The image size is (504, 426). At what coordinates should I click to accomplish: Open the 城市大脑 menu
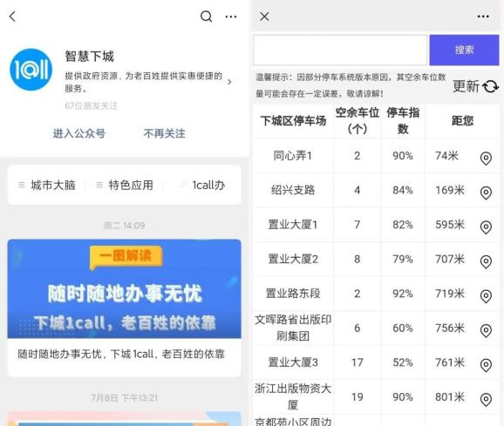click(47, 185)
